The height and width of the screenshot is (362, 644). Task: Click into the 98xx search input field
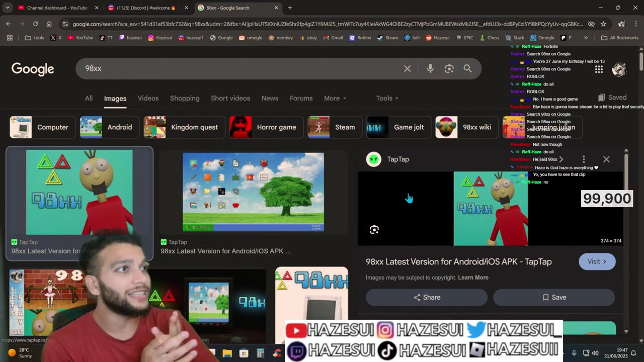[x=242, y=68]
